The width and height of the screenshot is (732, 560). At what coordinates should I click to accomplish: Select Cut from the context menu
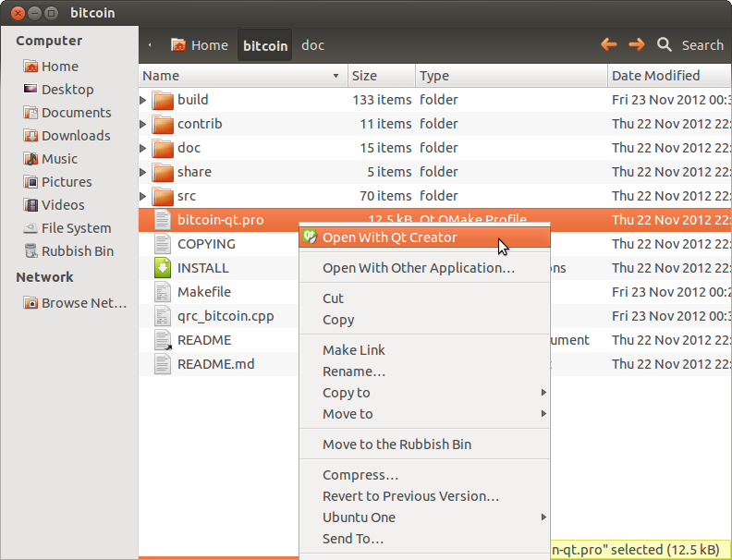click(x=425, y=298)
